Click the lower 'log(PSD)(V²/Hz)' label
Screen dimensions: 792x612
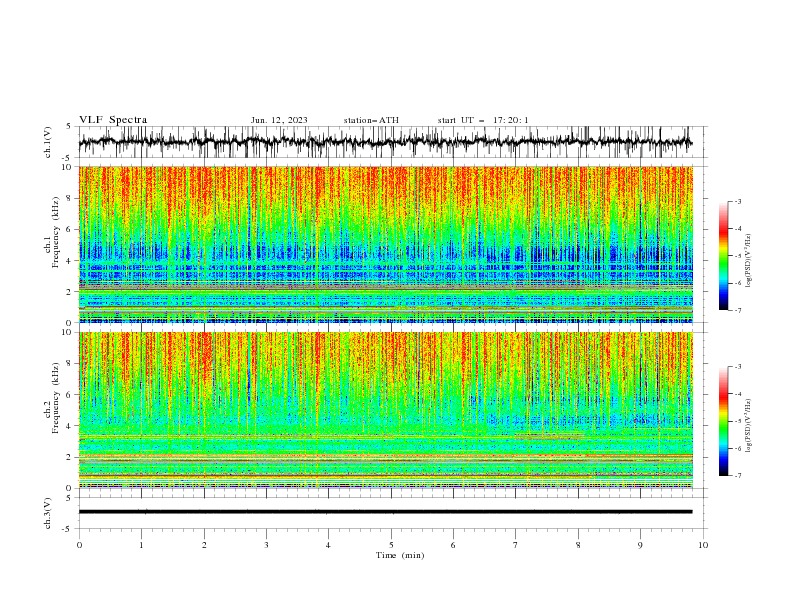749,425
